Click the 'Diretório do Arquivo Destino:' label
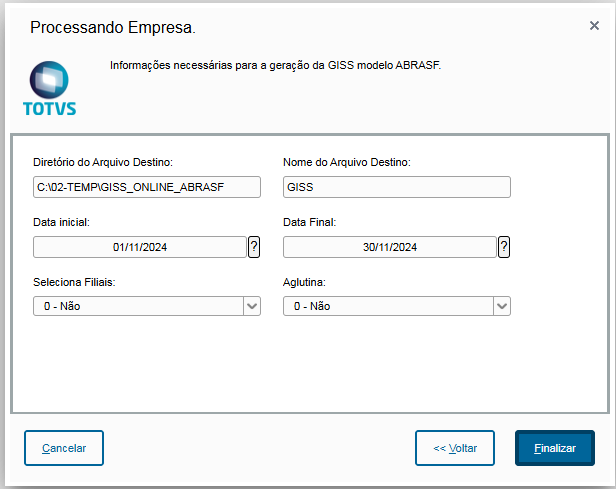 103,162
